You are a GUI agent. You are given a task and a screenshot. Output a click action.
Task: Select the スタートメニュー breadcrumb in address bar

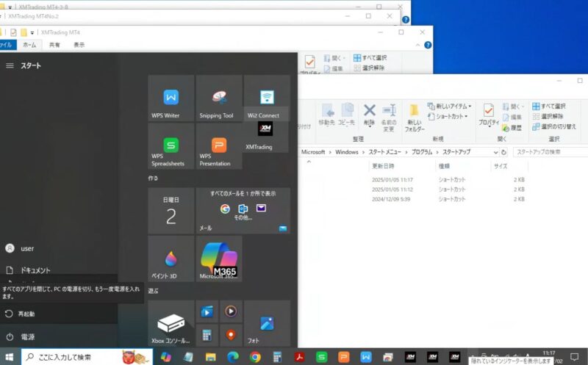point(384,152)
